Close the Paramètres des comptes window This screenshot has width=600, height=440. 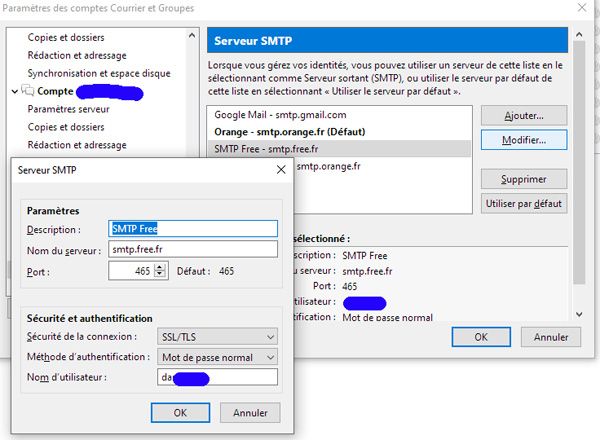click(x=582, y=7)
